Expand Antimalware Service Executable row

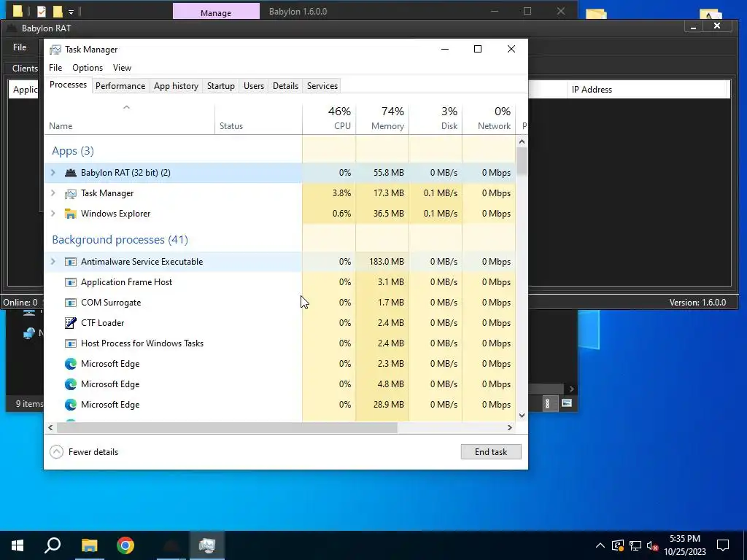pyautogui.click(x=53, y=262)
